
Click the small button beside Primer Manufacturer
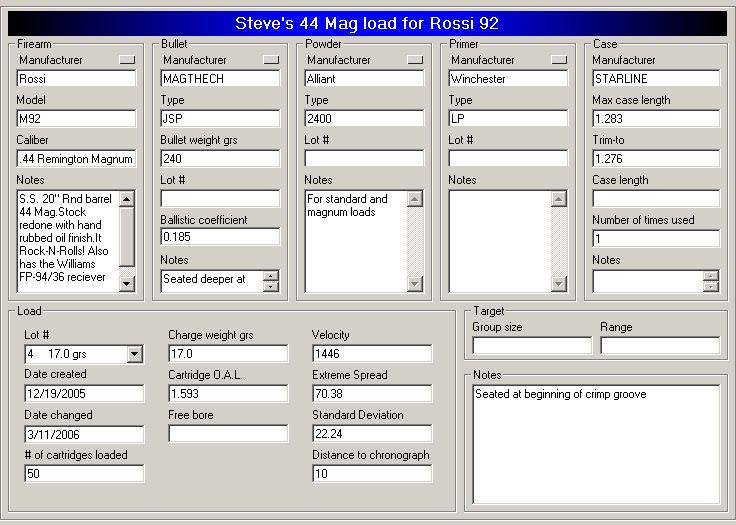click(x=559, y=60)
